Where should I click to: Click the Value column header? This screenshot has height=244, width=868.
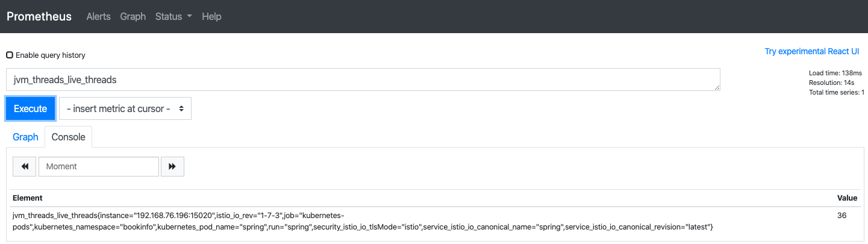pyautogui.click(x=847, y=198)
